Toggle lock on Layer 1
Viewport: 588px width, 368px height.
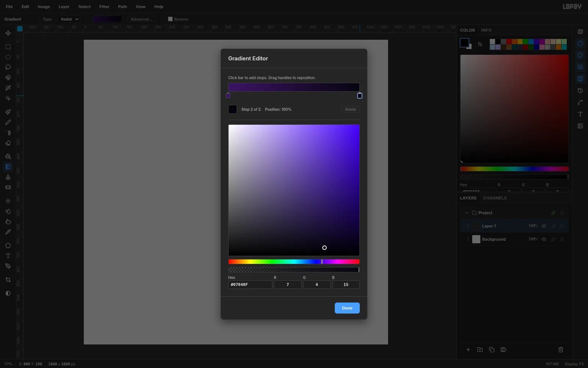[562, 226]
